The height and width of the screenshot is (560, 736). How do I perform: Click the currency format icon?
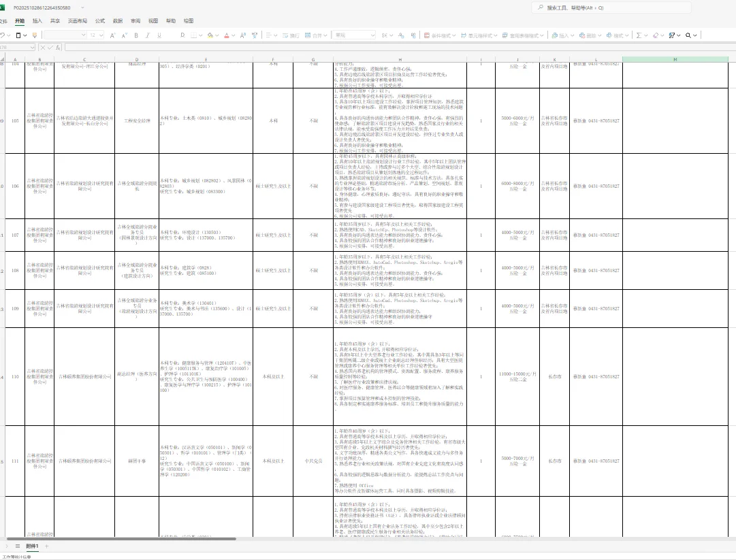click(385, 35)
